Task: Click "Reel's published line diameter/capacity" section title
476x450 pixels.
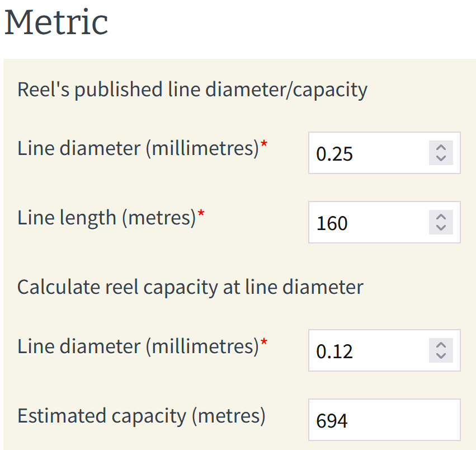Action: 192,90
